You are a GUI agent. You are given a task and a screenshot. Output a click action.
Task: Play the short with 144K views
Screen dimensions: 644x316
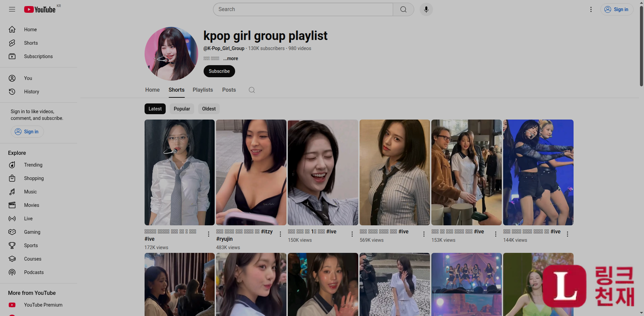538,172
